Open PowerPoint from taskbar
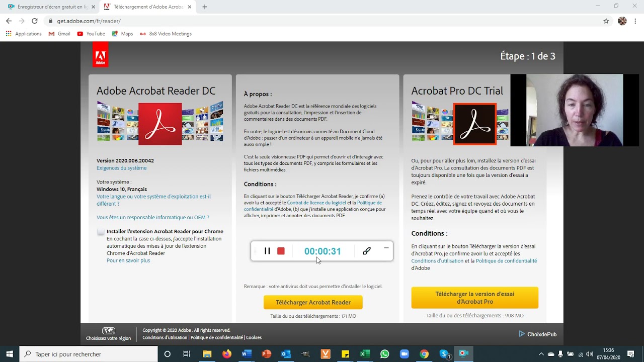This screenshot has width=644, height=362. coord(266,354)
